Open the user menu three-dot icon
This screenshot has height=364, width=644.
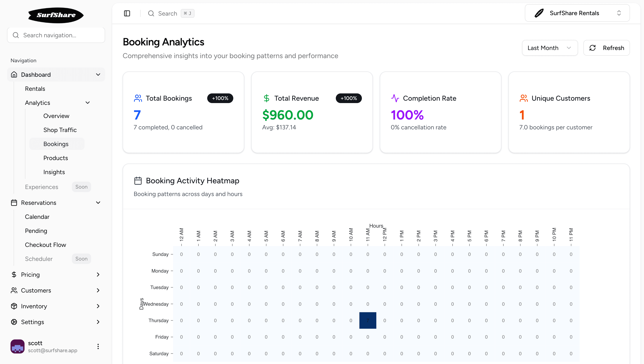[x=98, y=346]
